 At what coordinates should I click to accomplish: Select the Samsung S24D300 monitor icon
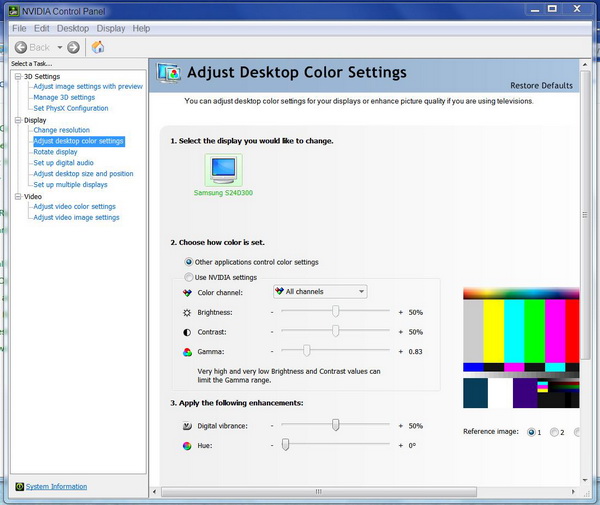click(223, 169)
